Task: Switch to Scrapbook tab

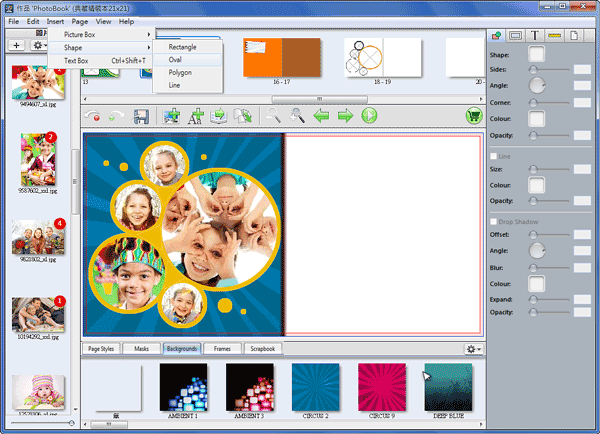Action: click(x=263, y=349)
